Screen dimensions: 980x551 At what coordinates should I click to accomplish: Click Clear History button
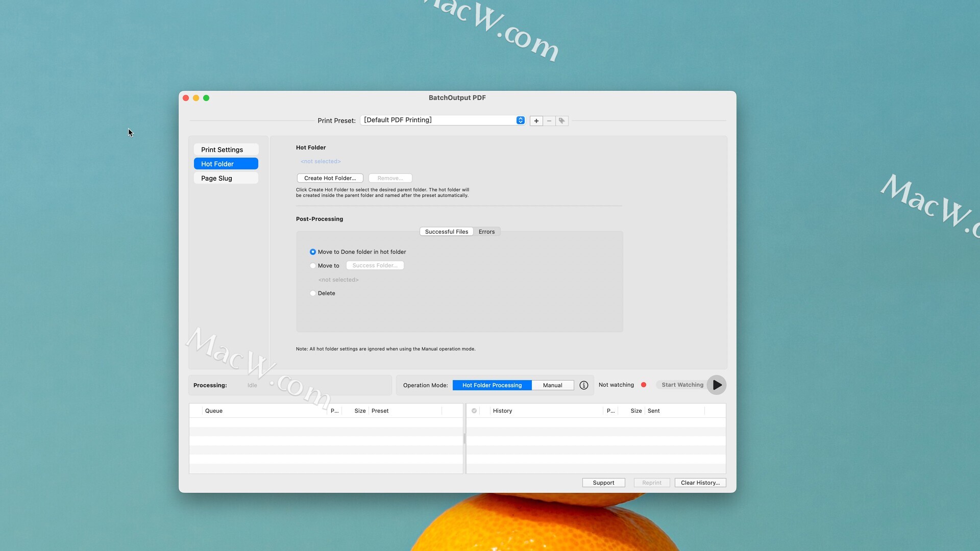tap(700, 483)
